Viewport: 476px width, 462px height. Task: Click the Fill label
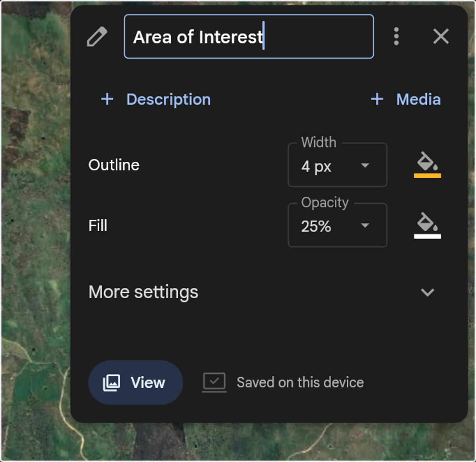pyautogui.click(x=98, y=226)
